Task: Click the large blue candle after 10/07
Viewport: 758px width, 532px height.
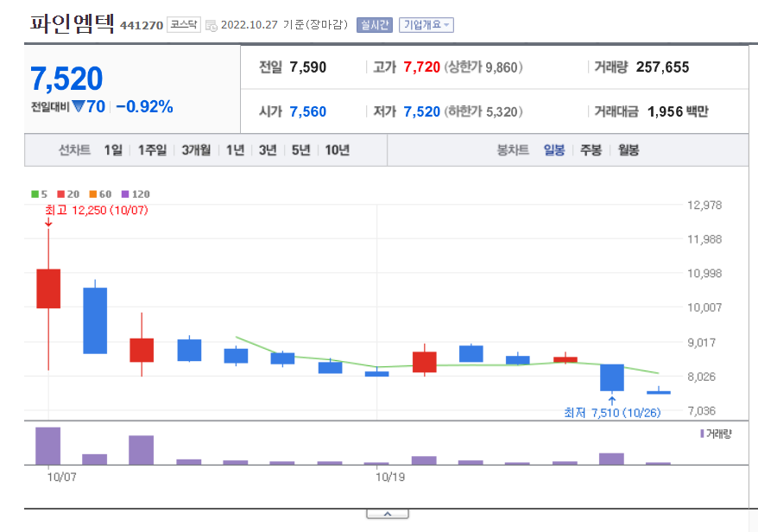Action: pyautogui.click(x=95, y=320)
